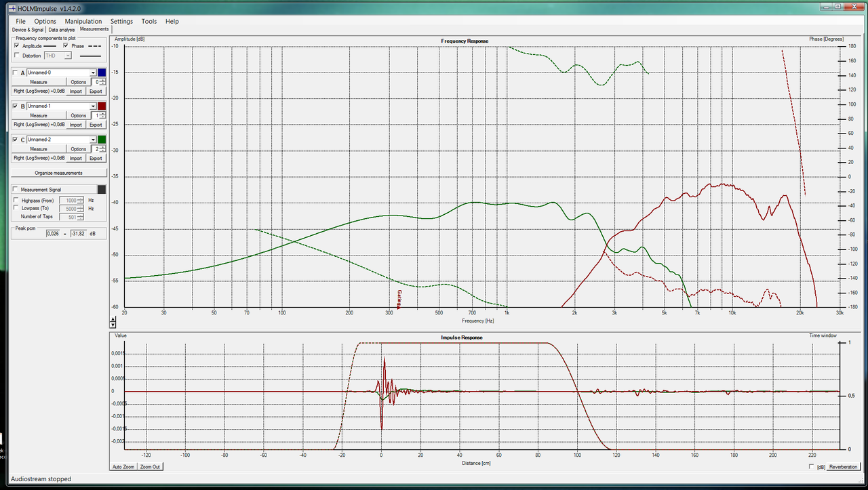Open Options for measurement A

point(79,82)
